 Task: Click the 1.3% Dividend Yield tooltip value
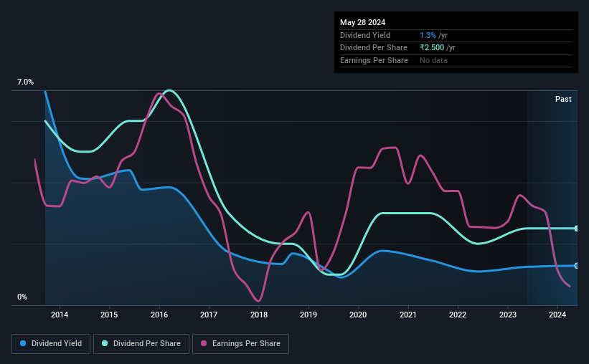428,35
